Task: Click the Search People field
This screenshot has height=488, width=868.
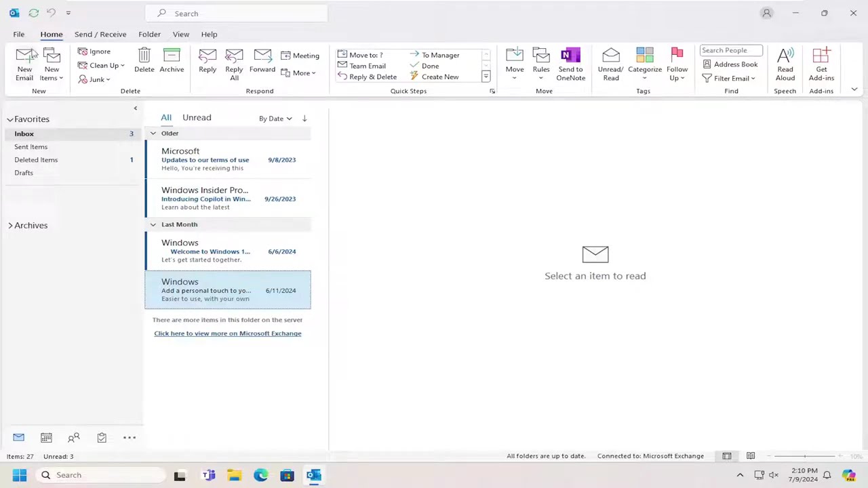Action: (x=731, y=50)
